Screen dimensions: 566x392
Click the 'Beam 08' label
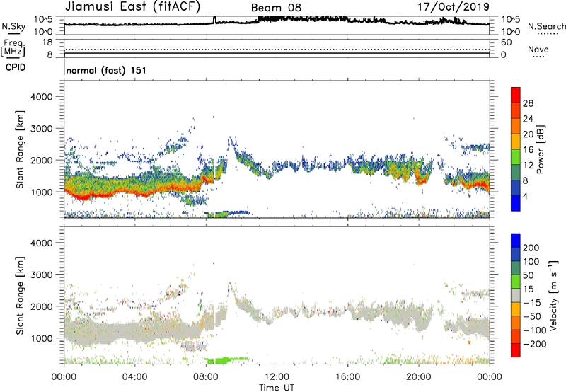point(276,8)
